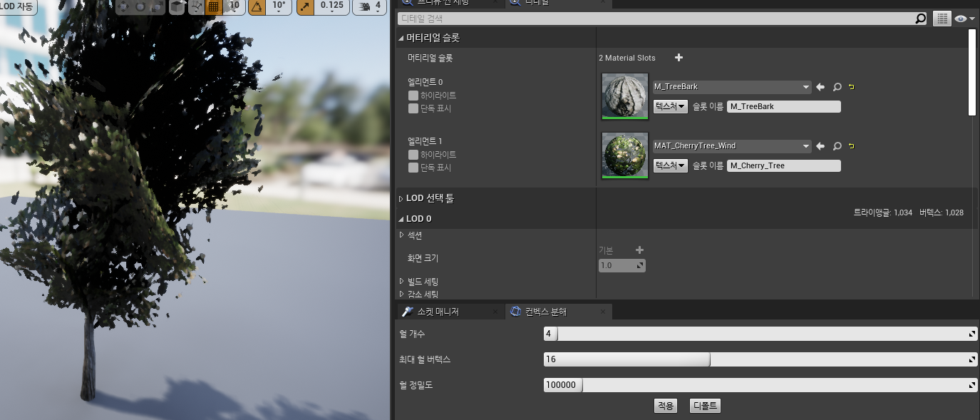Toggle rotation snapping triangle icon
The image size is (980, 420).
tap(256, 6)
